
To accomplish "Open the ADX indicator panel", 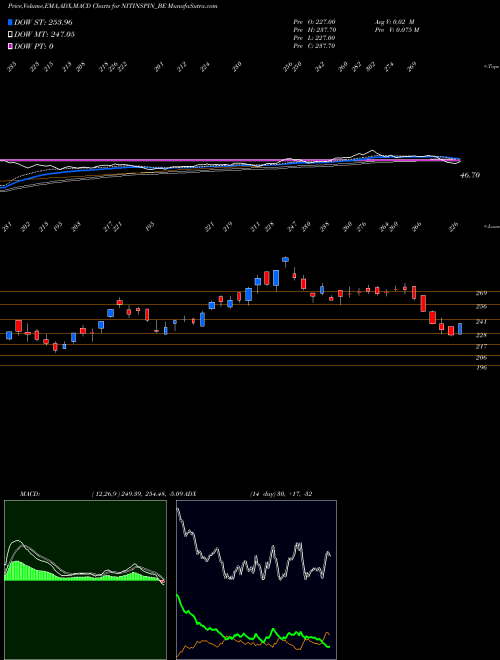I will 256,580.
